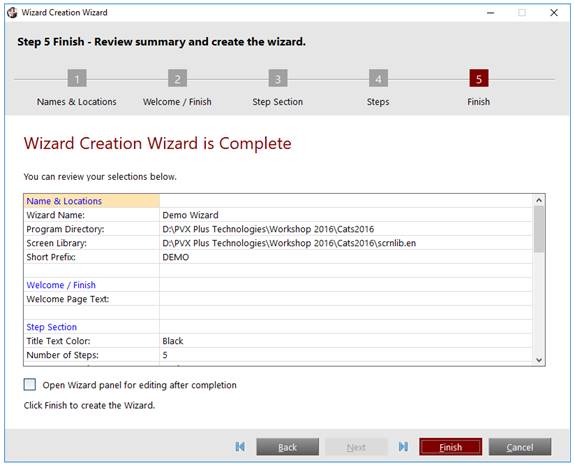Select step 3 number box
The height and width of the screenshot is (468, 575).
coord(278,78)
